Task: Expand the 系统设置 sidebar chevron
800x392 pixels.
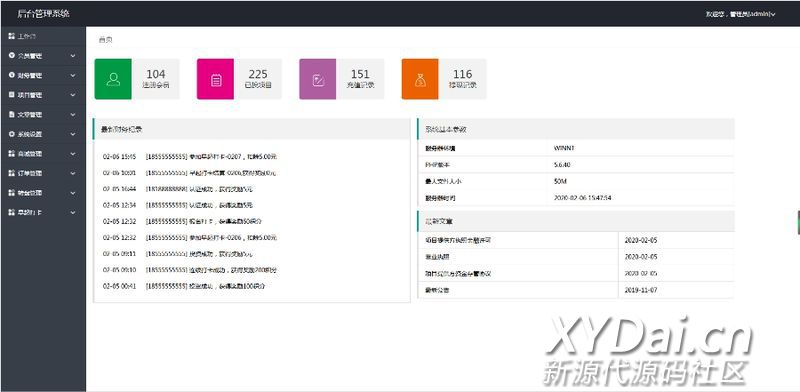Action: click(x=73, y=134)
